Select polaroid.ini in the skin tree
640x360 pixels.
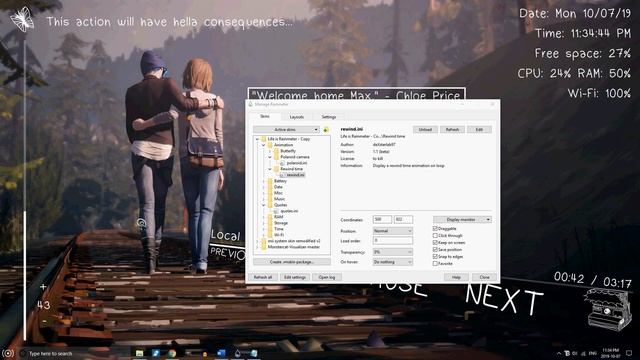point(296,163)
